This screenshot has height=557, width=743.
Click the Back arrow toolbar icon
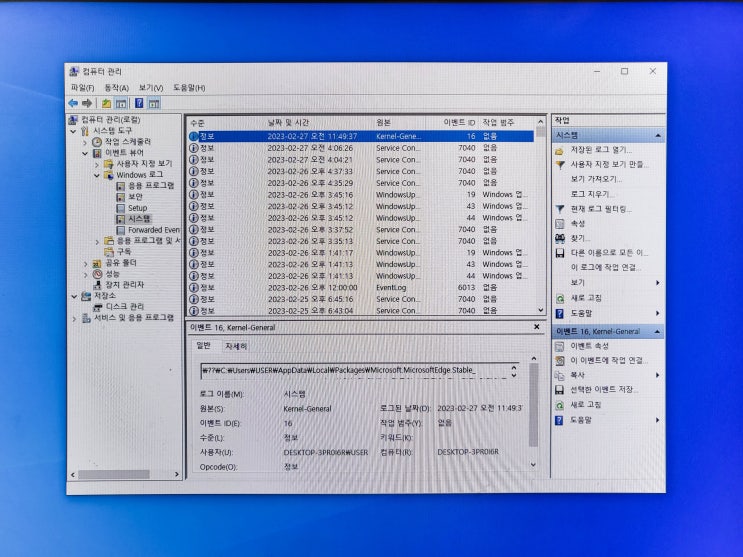click(73, 103)
